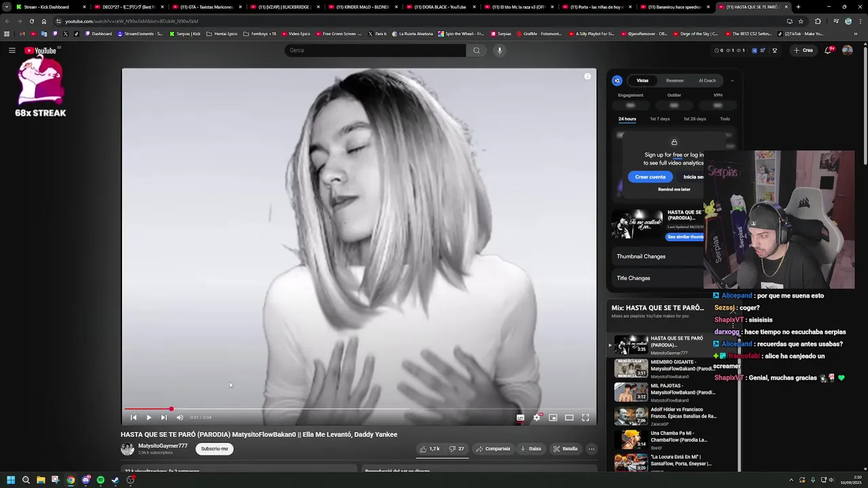The width and height of the screenshot is (868, 488).
Task: Click the video info icon at top-right of player
Action: click(x=587, y=77)
